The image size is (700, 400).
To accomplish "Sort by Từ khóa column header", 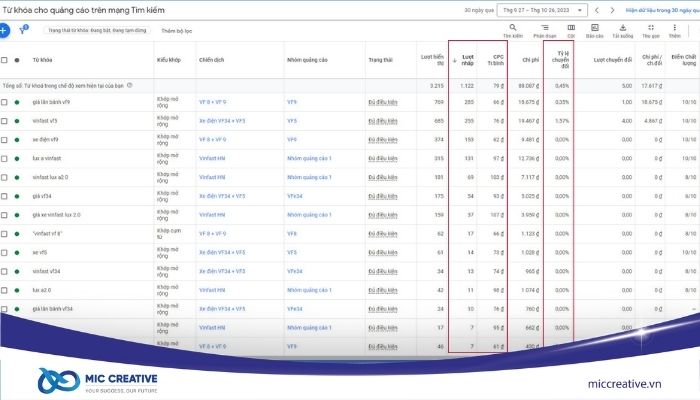I will [x=42, y=60].
